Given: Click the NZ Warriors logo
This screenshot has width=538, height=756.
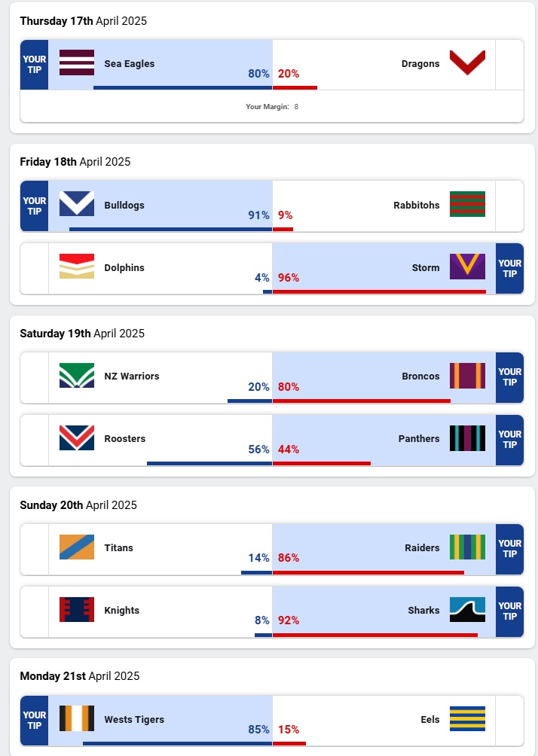Looking at the screenshot, I should 77,376.
